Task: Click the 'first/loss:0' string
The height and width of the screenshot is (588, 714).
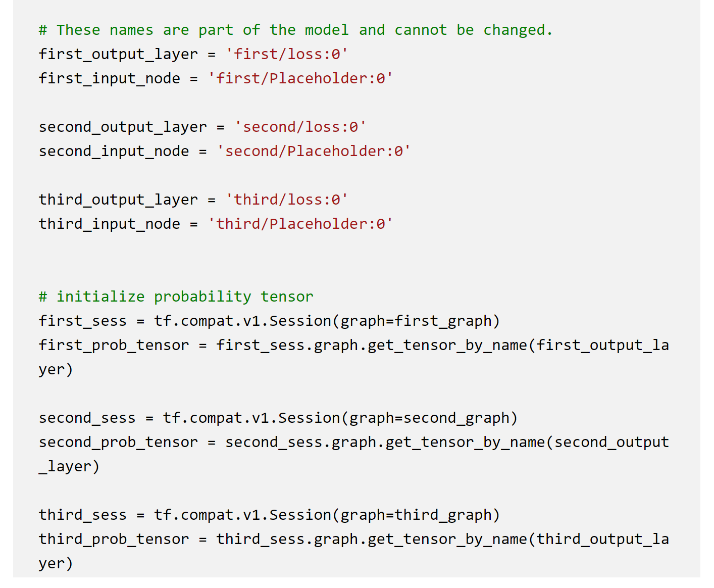Action: click(x=286, y=54)
